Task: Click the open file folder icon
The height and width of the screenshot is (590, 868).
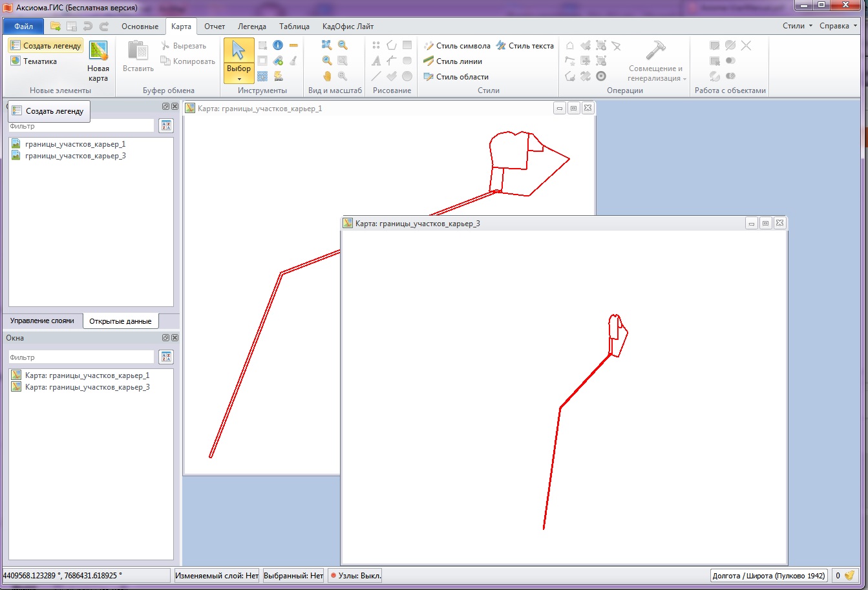Action: click(x=56, y=26)
